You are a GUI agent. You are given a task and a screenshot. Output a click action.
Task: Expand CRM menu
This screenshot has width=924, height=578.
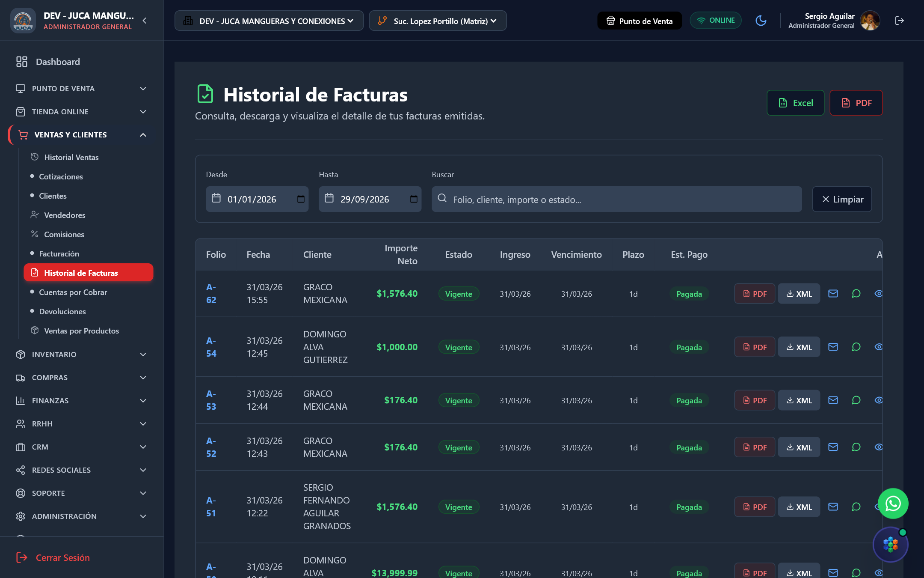click(81, 447)
